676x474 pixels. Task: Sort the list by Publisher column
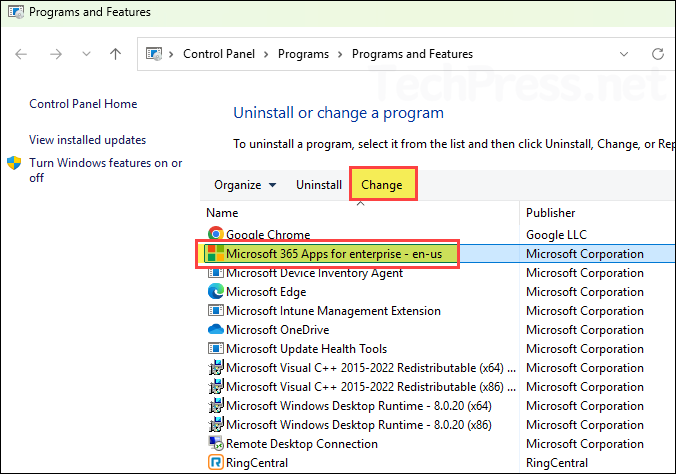tap(551, 213)
